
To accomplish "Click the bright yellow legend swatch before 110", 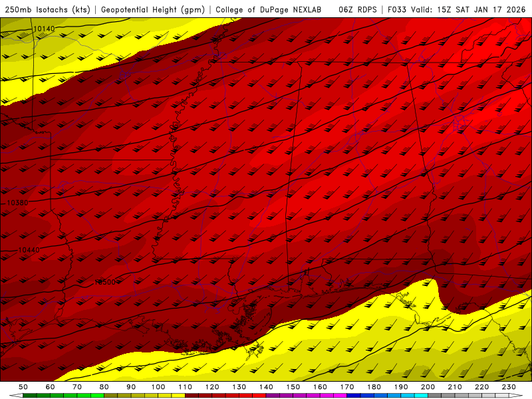I will (178, 396).
